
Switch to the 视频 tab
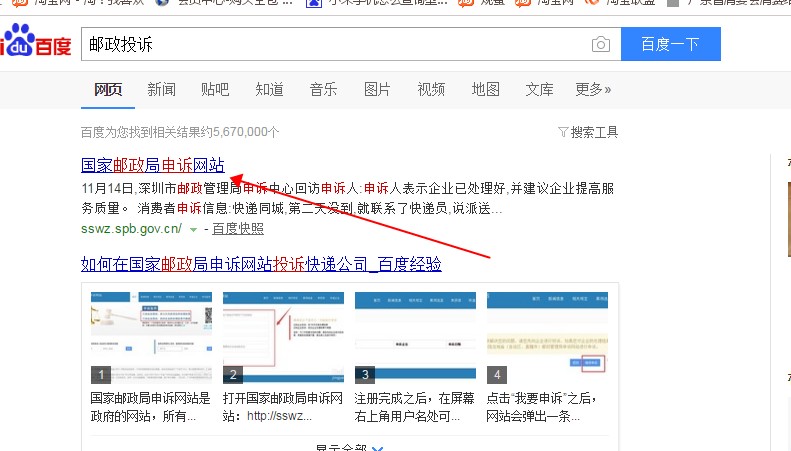click(x=431, y=90)
